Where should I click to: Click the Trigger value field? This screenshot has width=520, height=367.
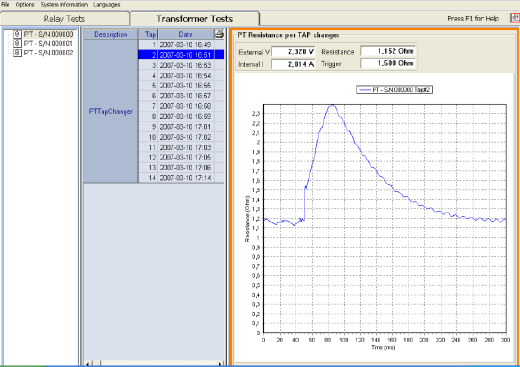pos(388,63)
